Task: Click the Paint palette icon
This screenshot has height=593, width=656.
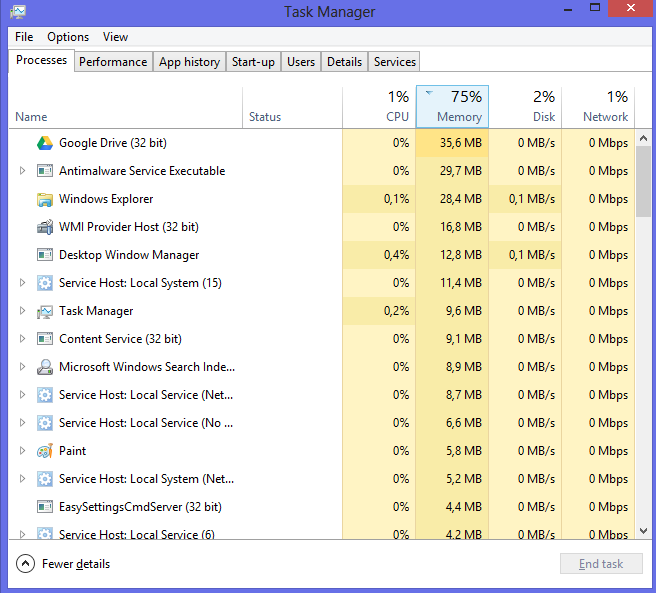Action: tap(45, 451)
